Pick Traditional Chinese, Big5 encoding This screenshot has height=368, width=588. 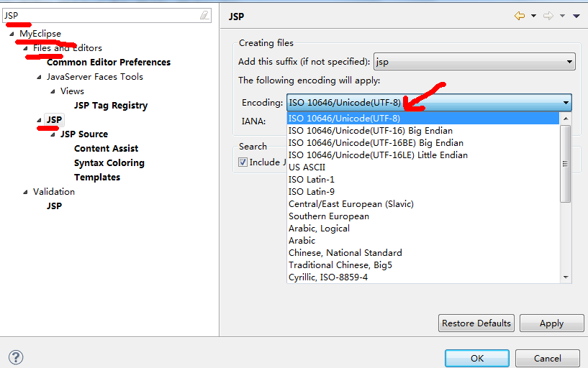[x=340, y=265]
